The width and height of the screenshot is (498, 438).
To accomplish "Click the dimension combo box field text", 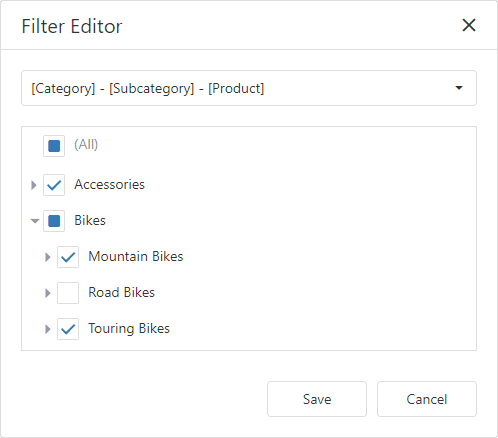I will [148, 88].
